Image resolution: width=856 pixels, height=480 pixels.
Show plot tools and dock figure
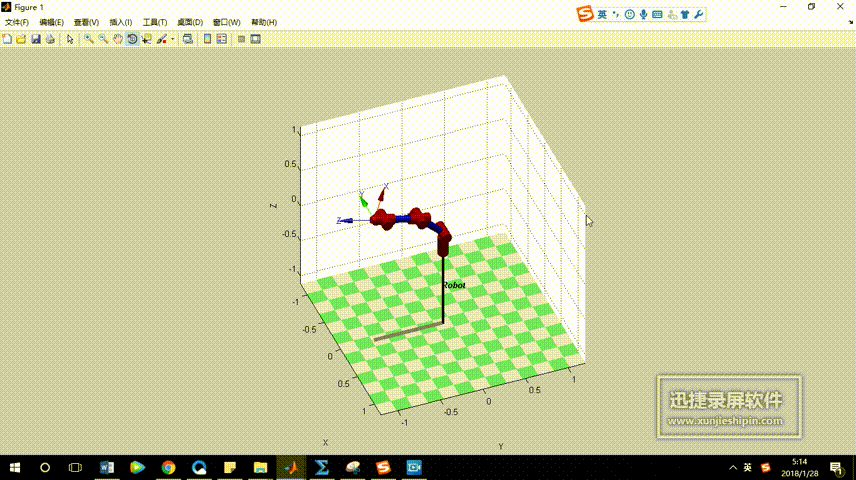click(x=255, y=39)
